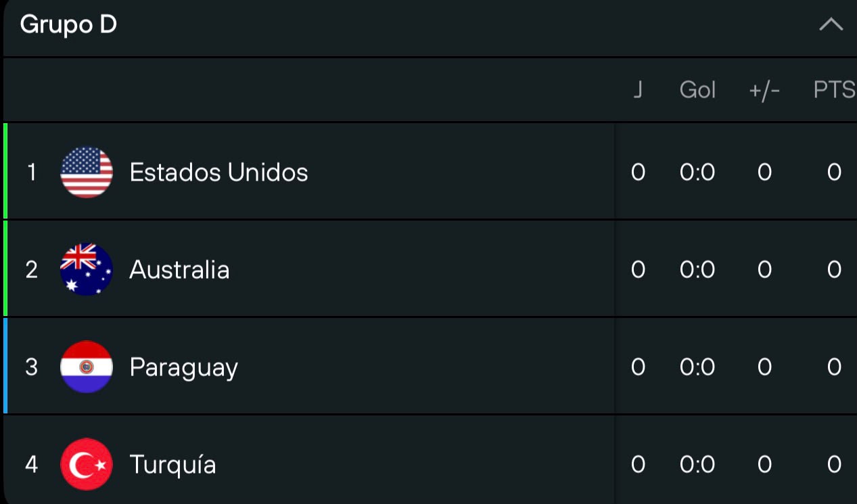Click the United States flag icon
This screenshot has height=504, width=857.
tap(87, 173)
